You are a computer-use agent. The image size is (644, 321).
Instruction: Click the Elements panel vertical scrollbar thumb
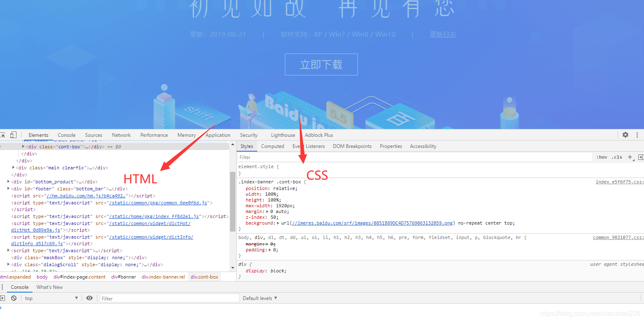233,201
